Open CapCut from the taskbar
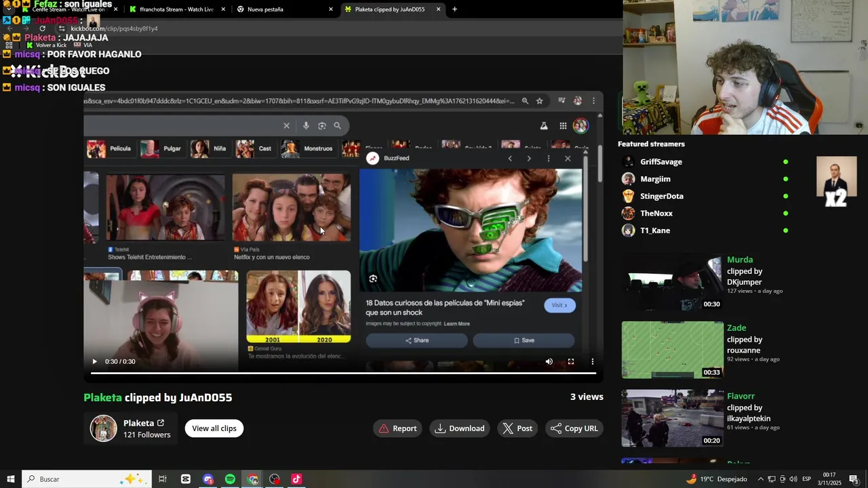Image resolution: width=868 pixels, height=488 pixels. (x=186, y=479)
